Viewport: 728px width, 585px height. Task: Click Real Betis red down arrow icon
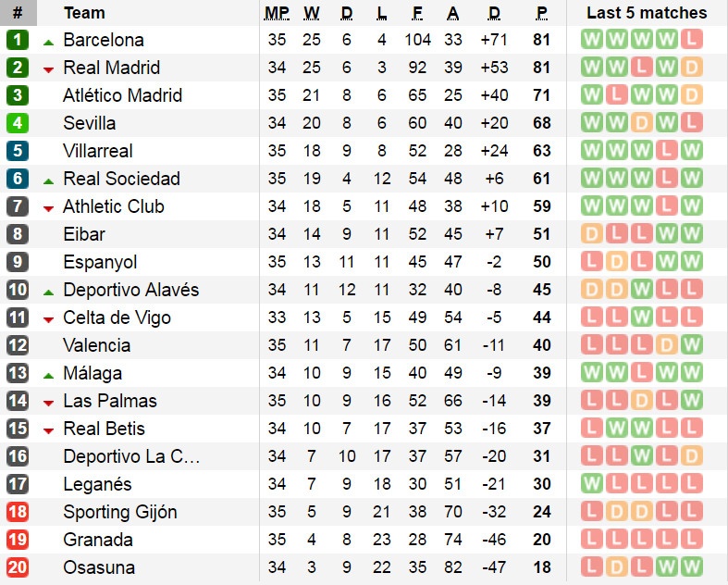(48, 429)
